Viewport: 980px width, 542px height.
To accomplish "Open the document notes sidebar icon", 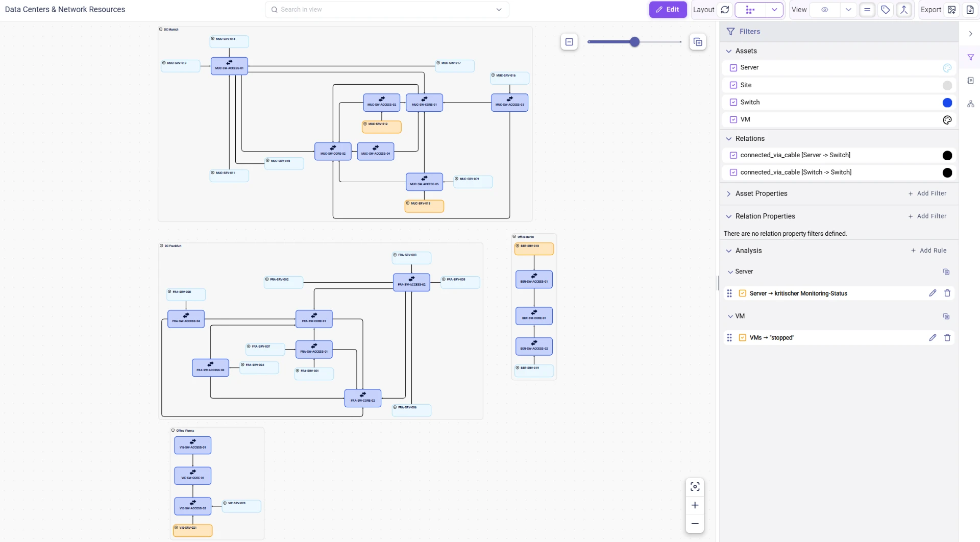I will click(970, 81).
